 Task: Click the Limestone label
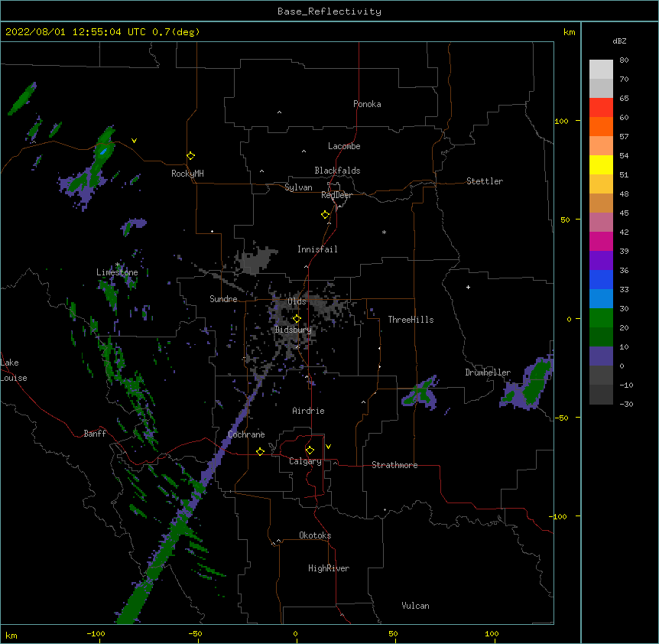tap(117, 272)
